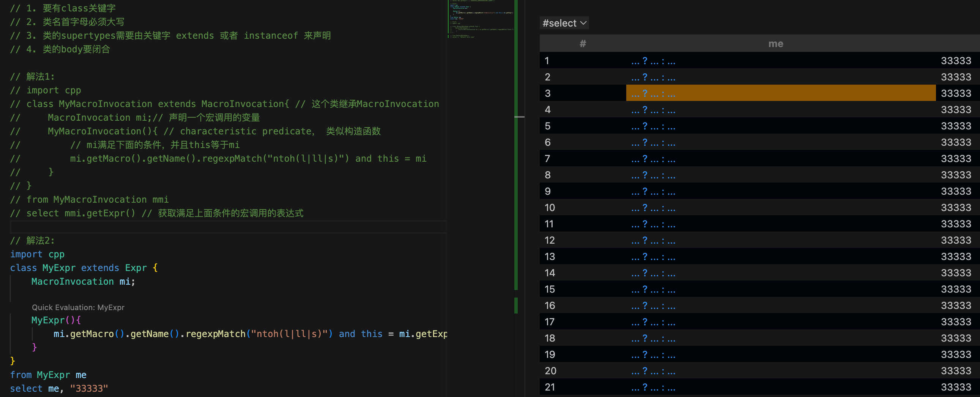Click 'from MyExpr me' line
980x397 pixels.
pos(48,375)
